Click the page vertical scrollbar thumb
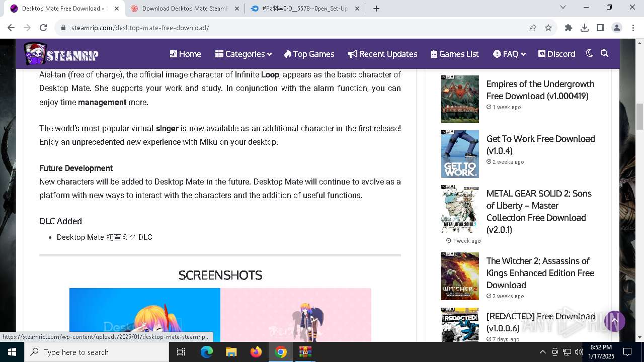Image resolution: width=644 pixels, height=362 pixels. 639,116
